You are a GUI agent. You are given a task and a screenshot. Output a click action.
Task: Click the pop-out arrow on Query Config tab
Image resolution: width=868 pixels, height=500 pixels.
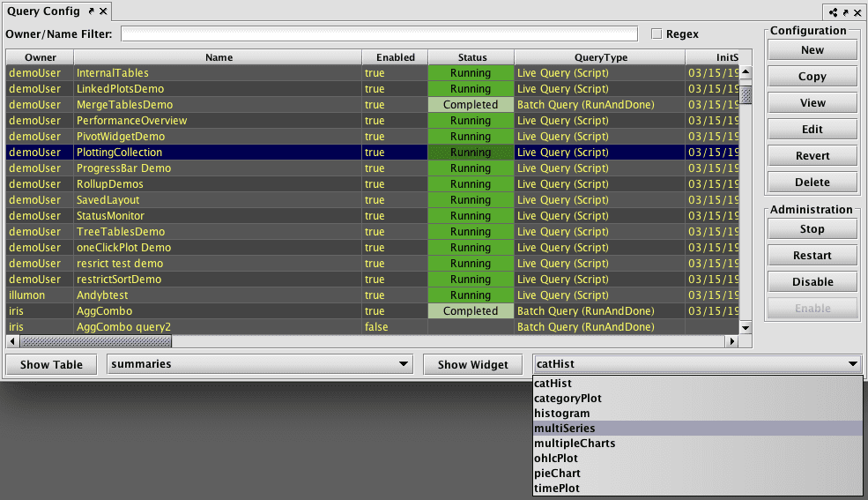pyautogui.click(x=91, y=11)
